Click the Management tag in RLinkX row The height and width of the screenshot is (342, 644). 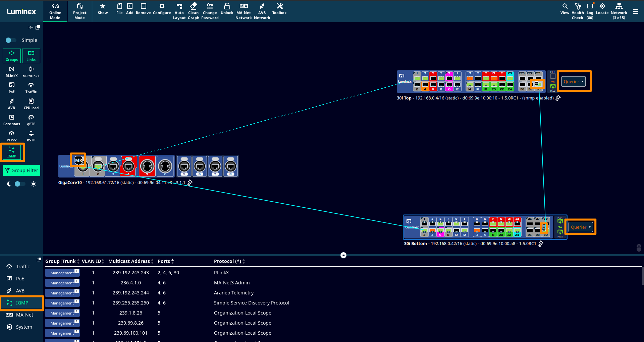[x=62, y=273]
